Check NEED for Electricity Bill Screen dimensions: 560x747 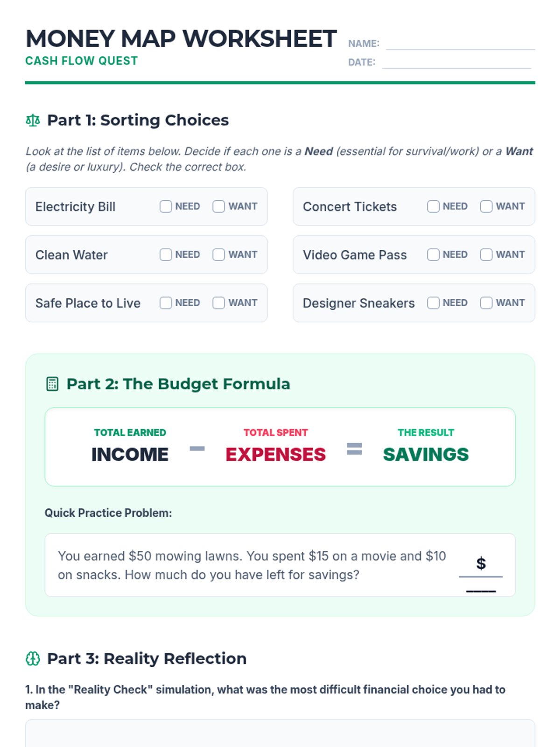pyautogui.click(x=166, y=206)
